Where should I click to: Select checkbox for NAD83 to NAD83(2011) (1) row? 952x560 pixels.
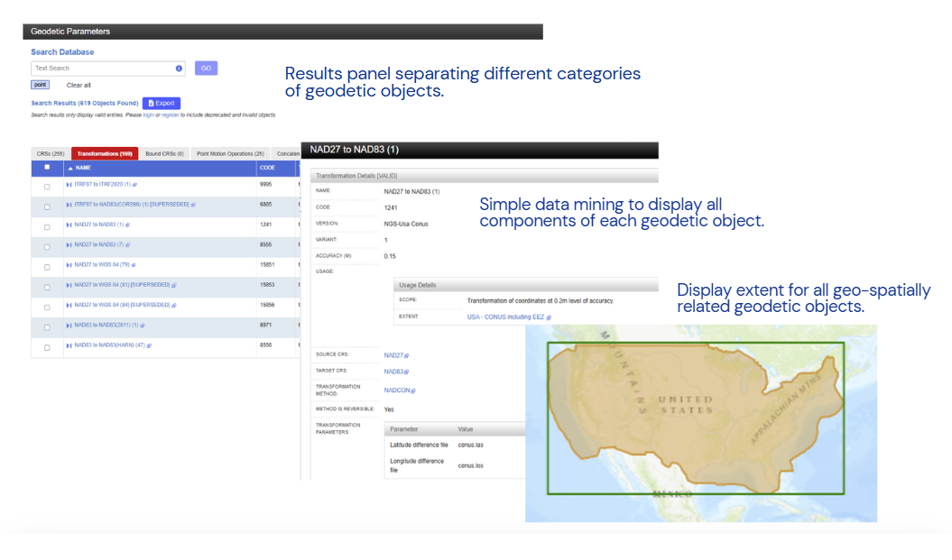47,328
